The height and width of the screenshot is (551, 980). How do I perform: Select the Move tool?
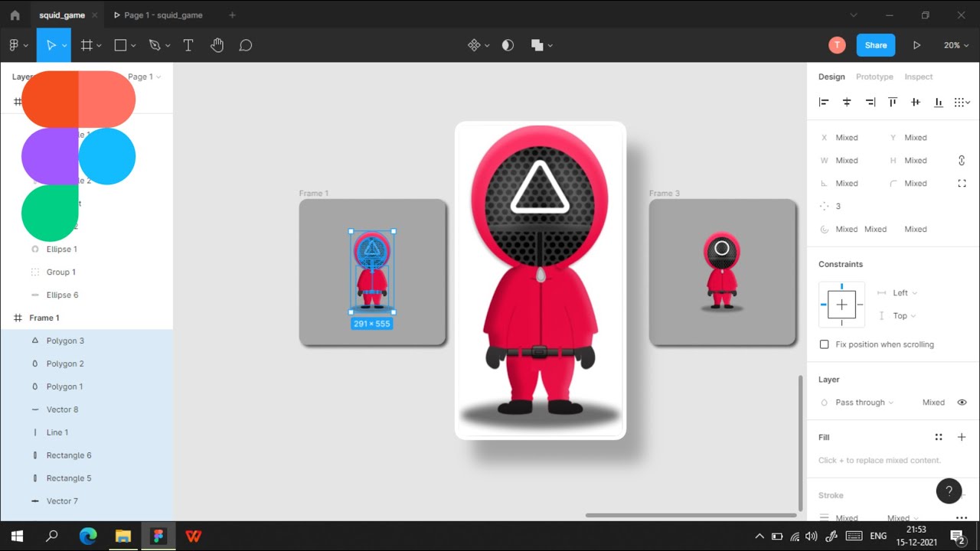pos(51,45)
